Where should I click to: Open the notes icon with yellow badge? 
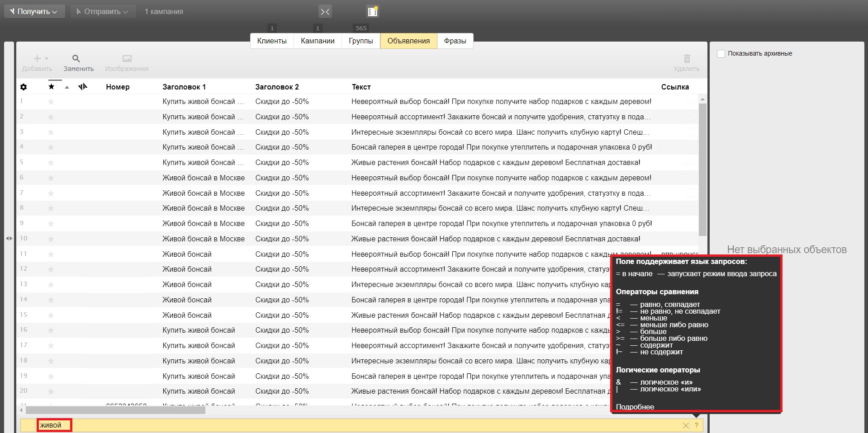tap(373, 12)
